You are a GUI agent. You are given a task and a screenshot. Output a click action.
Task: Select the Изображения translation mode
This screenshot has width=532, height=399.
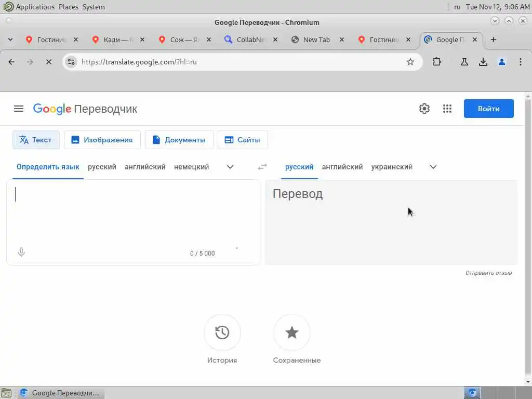[102, 140]
